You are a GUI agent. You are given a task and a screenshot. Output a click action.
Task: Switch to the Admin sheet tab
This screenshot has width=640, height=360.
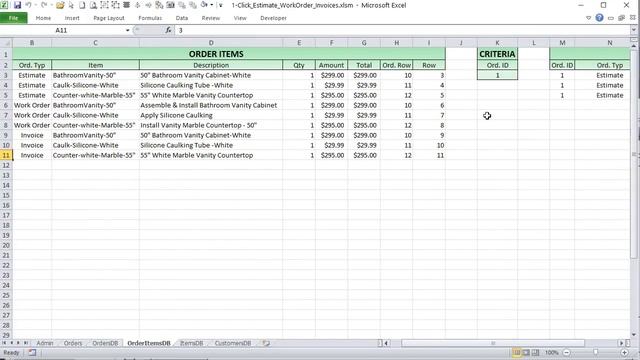pyautogui.click(x=44, y=343)
